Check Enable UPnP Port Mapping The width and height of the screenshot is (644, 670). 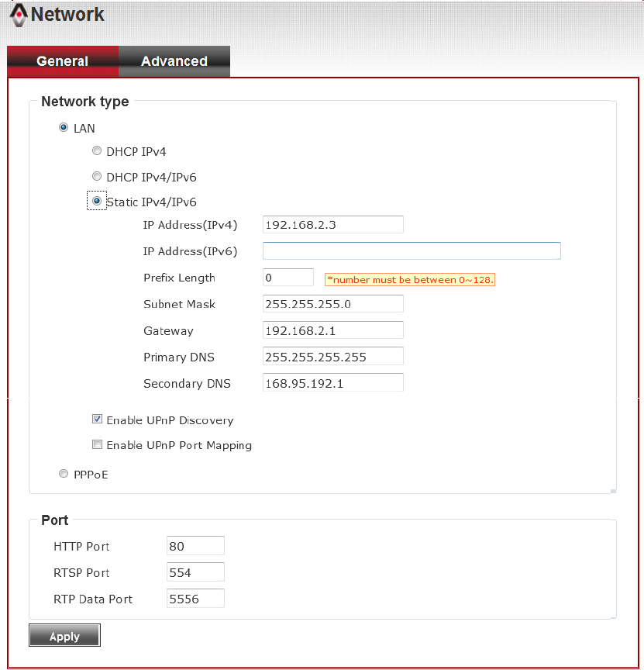point(98,445)
